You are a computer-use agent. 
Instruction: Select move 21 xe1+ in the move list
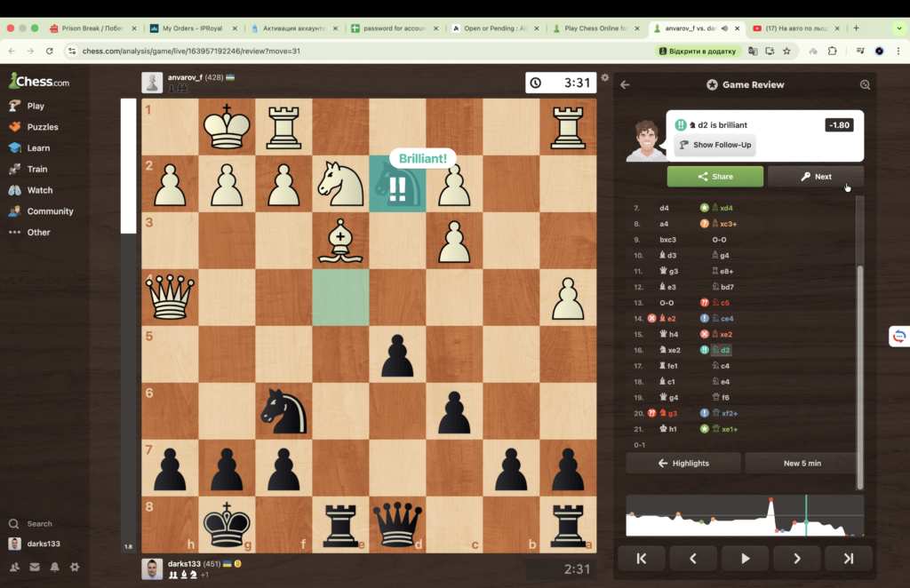coord(724,429)
